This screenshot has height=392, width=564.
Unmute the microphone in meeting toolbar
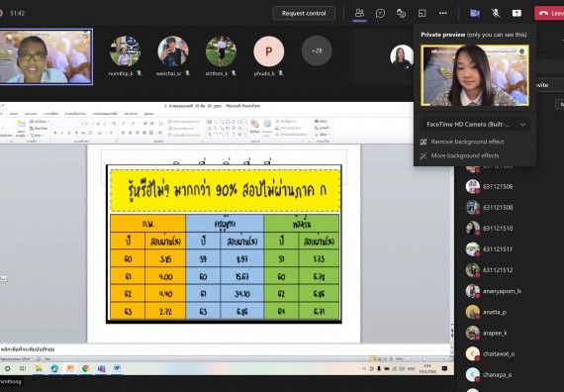(x=496, y=13)
